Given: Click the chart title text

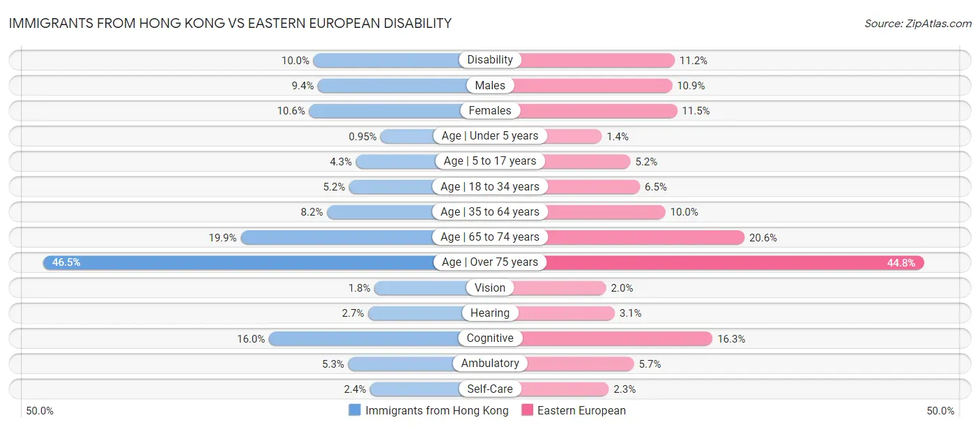Looking at the screenshot, I should tap(230, 23).
